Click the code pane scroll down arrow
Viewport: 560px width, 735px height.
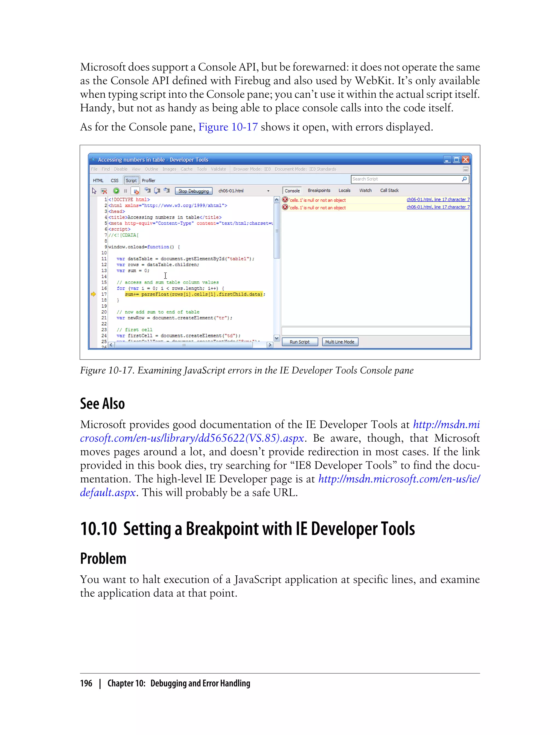click(276, 338)
